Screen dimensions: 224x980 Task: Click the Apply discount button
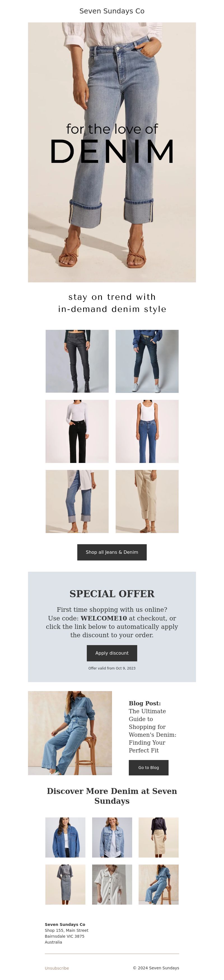click(112, 653)
